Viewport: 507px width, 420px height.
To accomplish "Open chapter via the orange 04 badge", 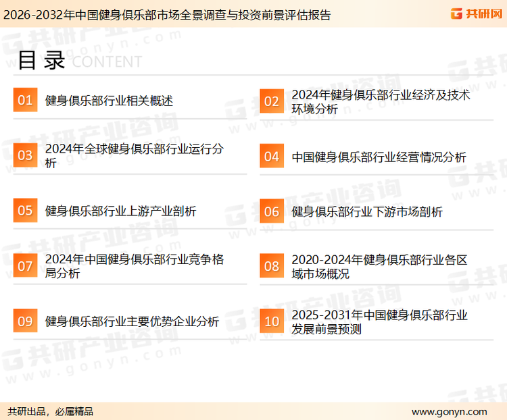I will [x=271, y=156].
